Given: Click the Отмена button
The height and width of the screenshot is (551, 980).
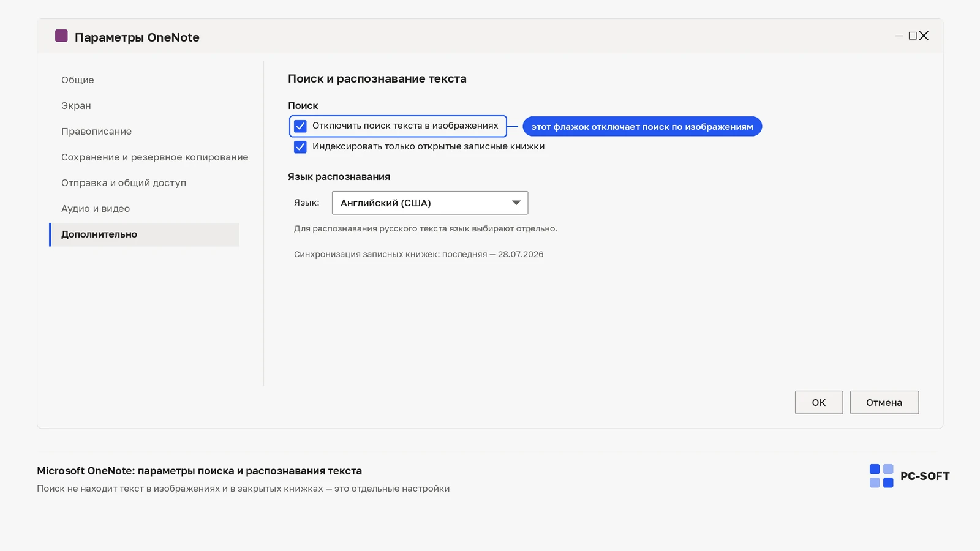Looking at the screenshot, I should click(884, 402).
